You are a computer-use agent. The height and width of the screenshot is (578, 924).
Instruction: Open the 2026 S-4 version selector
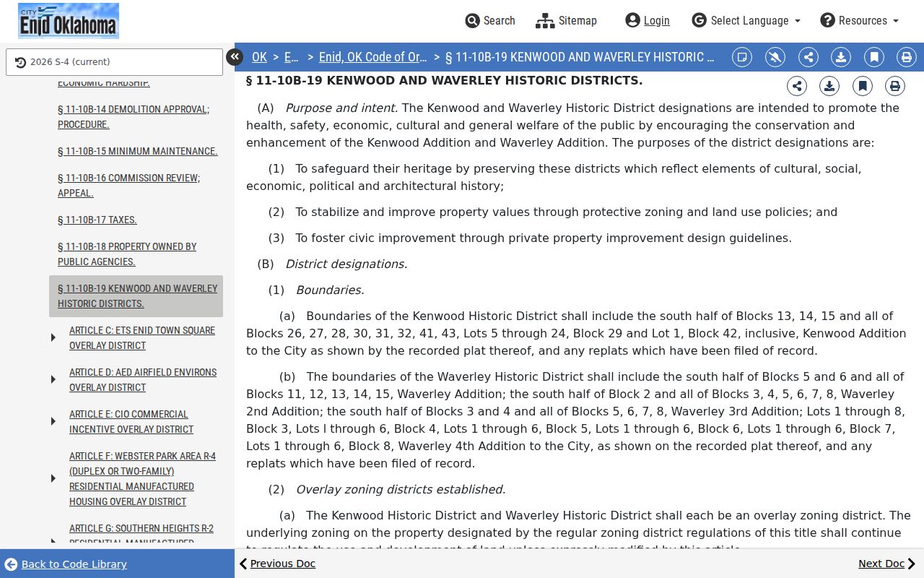114,62
